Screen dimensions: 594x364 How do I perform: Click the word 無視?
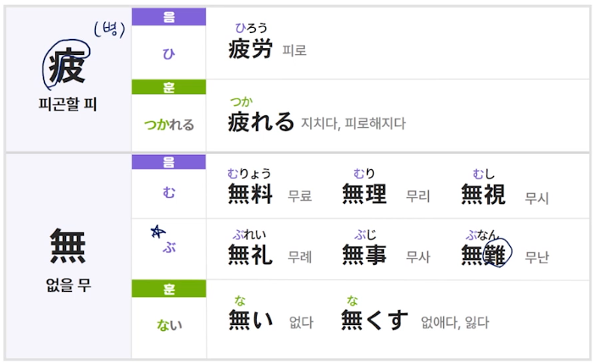483,195
